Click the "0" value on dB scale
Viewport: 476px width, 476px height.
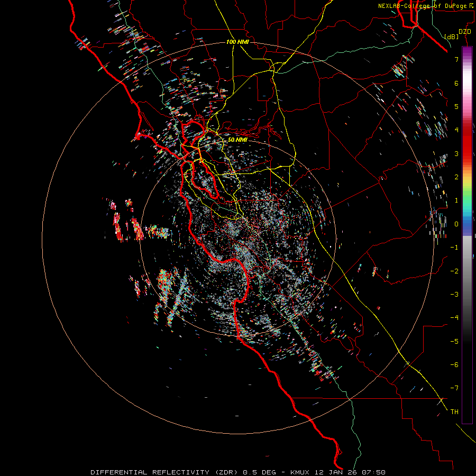tap(456, 224)
